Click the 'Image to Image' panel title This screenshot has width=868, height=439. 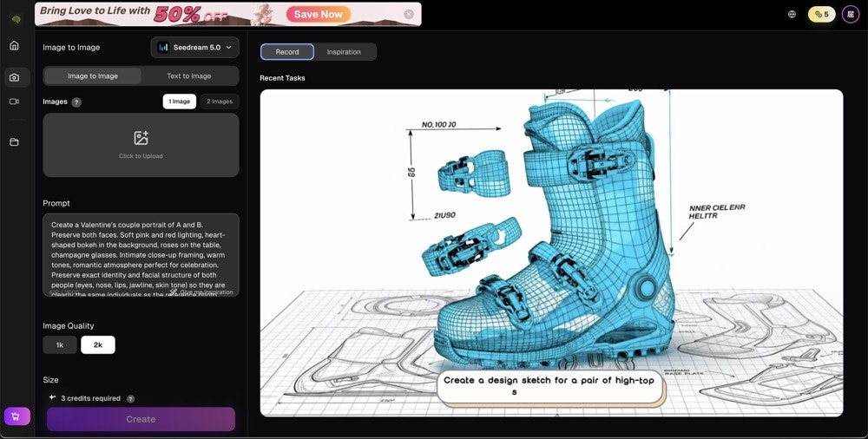pyautogui.click(x=71, y=48)
